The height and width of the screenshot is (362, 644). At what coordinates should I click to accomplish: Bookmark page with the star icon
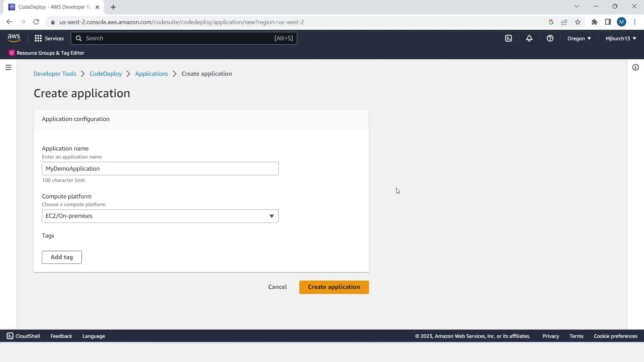pos(578,22)
